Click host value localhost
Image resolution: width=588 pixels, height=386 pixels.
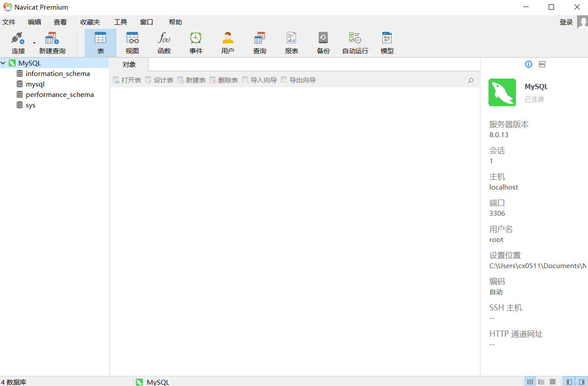point(504,187)
